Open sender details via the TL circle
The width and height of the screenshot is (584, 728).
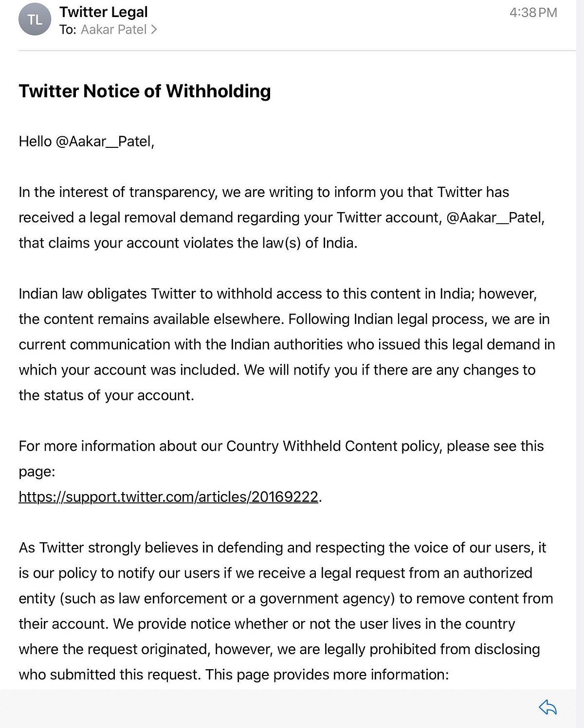click(34, 19)
